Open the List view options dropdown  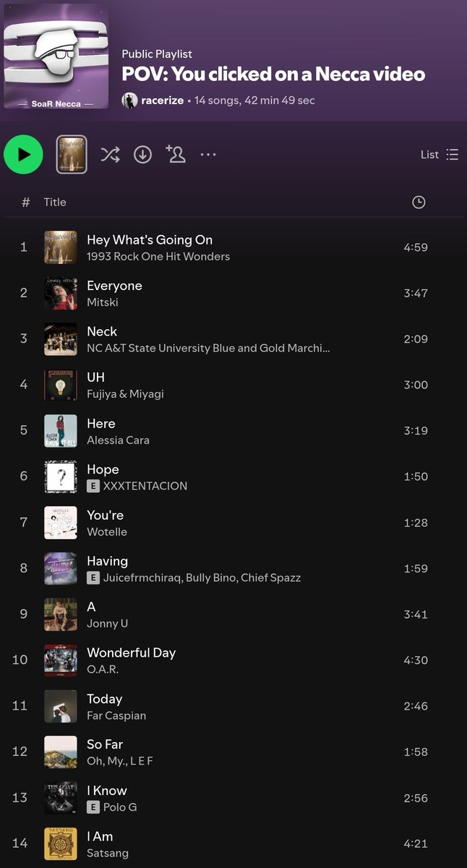[440, 154]
